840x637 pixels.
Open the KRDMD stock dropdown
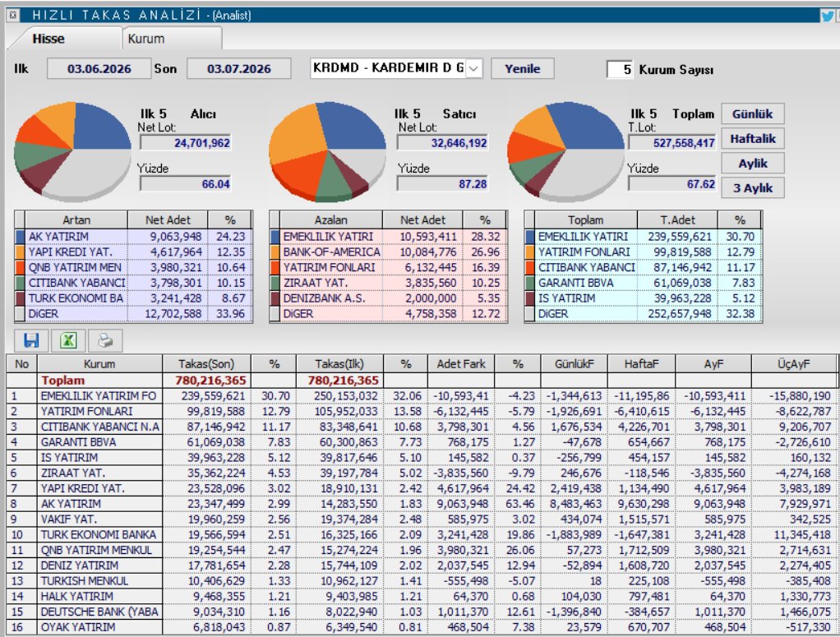pyautogui.click(x=473, y=68)
